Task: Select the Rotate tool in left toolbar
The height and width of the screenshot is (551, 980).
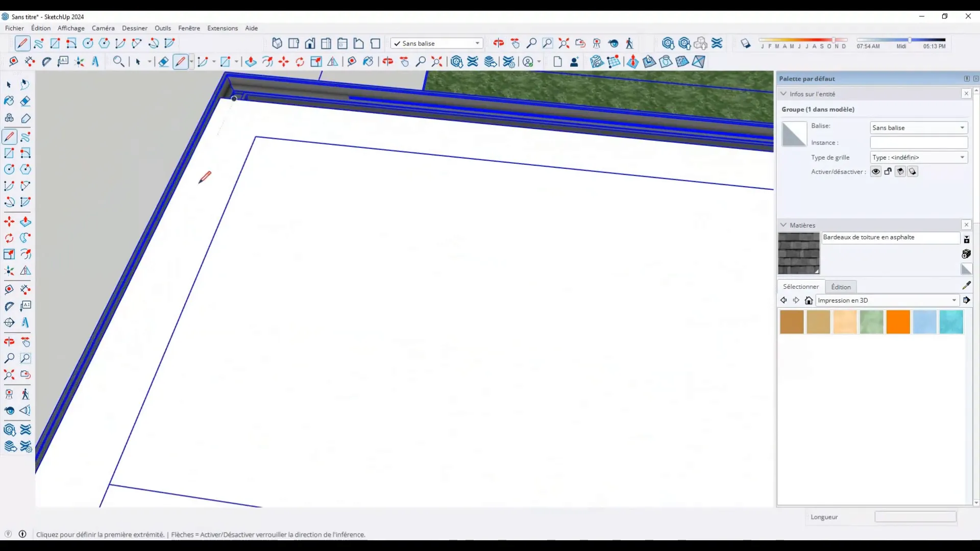Action: (9, 238)
